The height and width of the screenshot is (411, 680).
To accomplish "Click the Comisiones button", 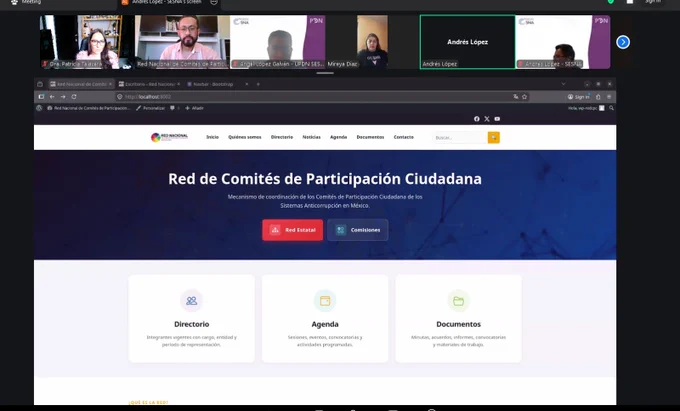I will click(x=358, y=230).
